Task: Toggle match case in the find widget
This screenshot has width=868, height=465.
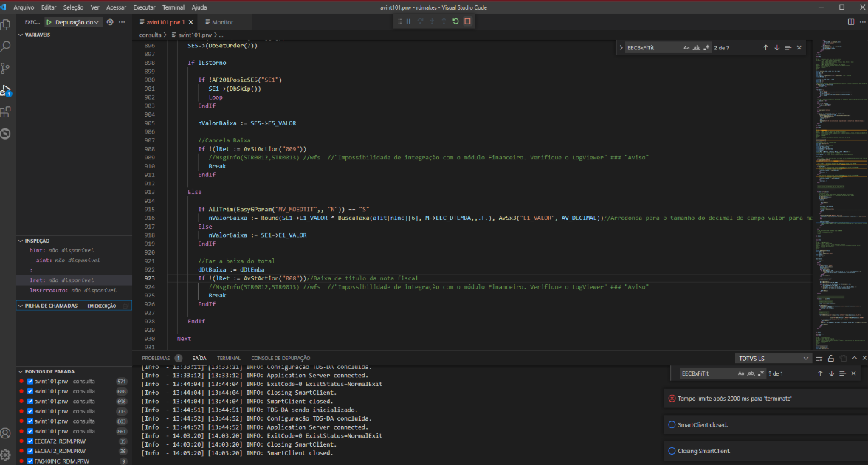Action: tap(685, 47)
